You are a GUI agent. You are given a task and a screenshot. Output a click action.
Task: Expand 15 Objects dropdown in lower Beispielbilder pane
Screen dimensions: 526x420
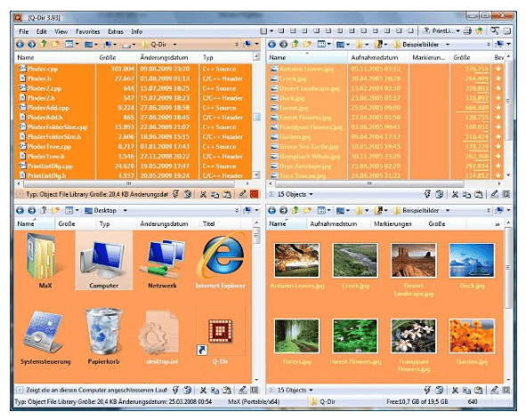pyautogui.click(x=311, y=390)
